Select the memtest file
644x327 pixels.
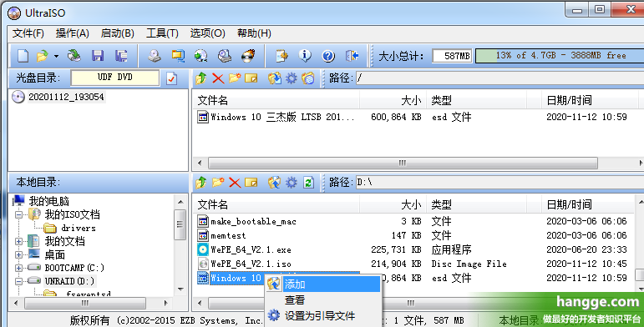pyautogui.click(x=228, y=235)
